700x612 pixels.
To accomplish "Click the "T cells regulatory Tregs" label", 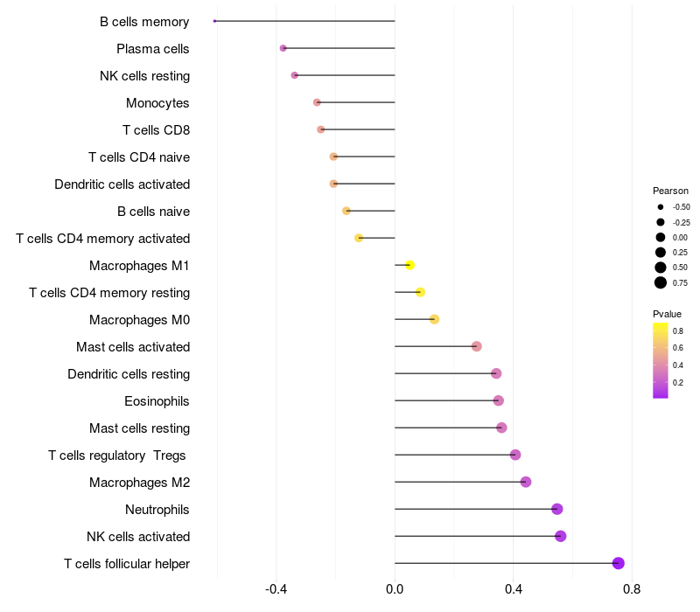I will [118, 455].
